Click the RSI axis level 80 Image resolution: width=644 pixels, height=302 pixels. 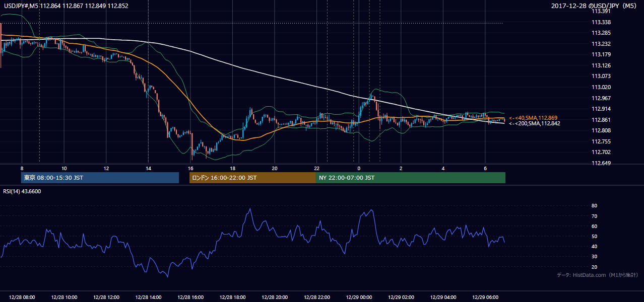(594, 206)
